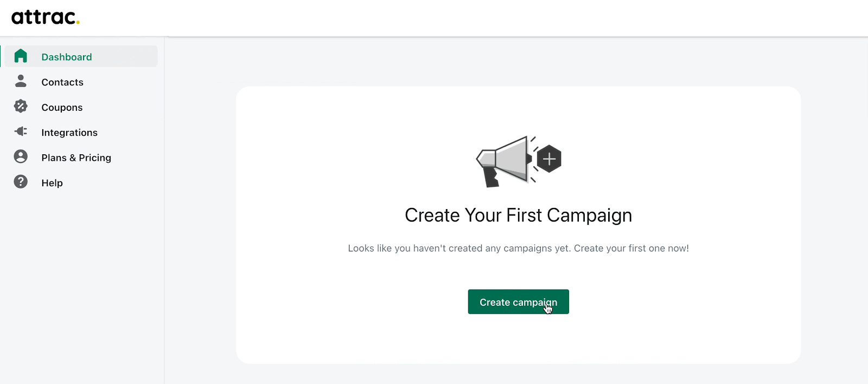Image resolution: width=868 pixels, height=384 pixels.
Task: Click the Create Your First Campaign heading
Action: coord(518,215)
